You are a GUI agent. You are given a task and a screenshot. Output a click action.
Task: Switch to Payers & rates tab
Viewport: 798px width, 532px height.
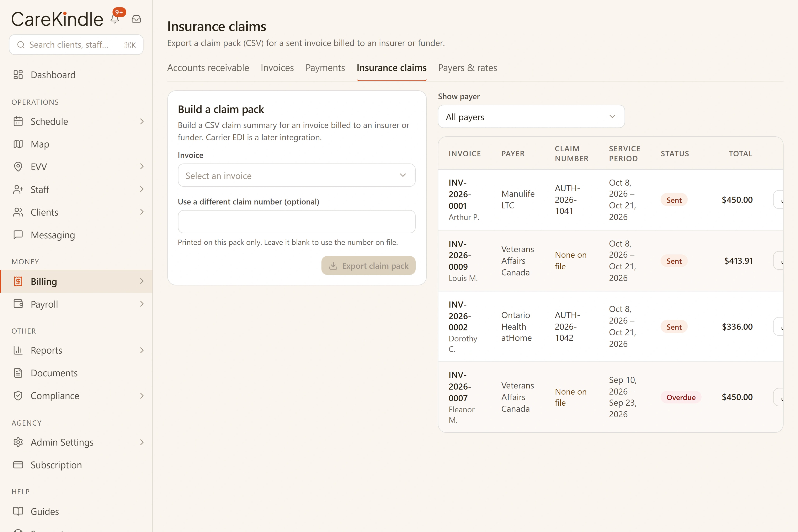[468, 68]
